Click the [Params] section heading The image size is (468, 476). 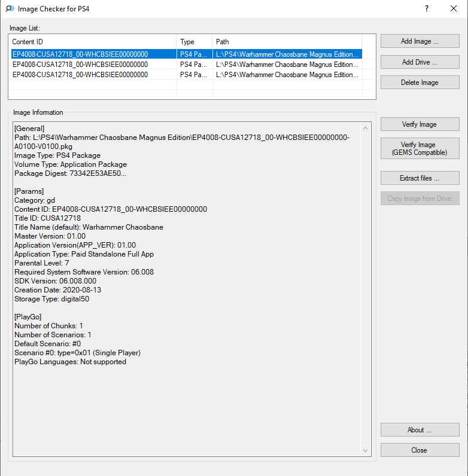coord(29,191)
